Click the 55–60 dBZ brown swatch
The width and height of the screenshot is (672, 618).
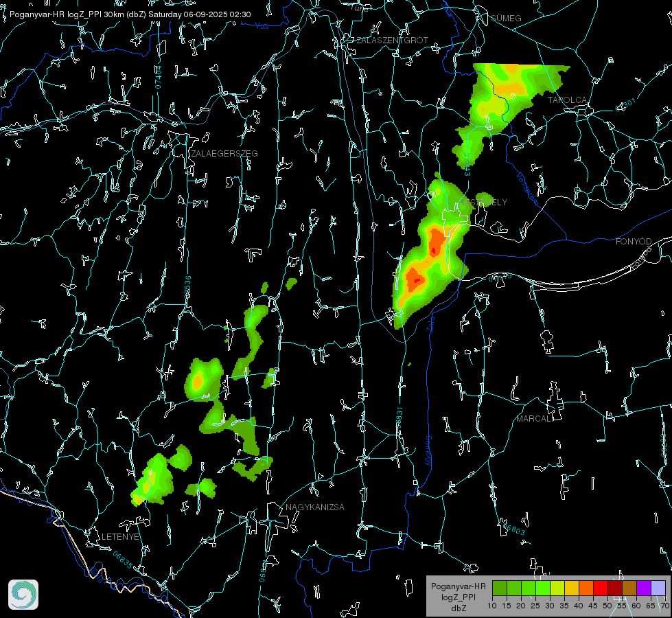click(629, 588)
